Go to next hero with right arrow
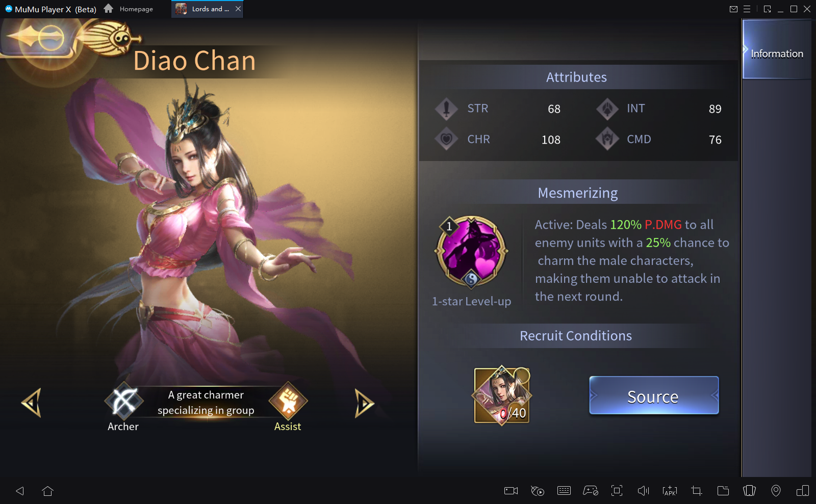816x504 pixels. click(x=364, y=404)
